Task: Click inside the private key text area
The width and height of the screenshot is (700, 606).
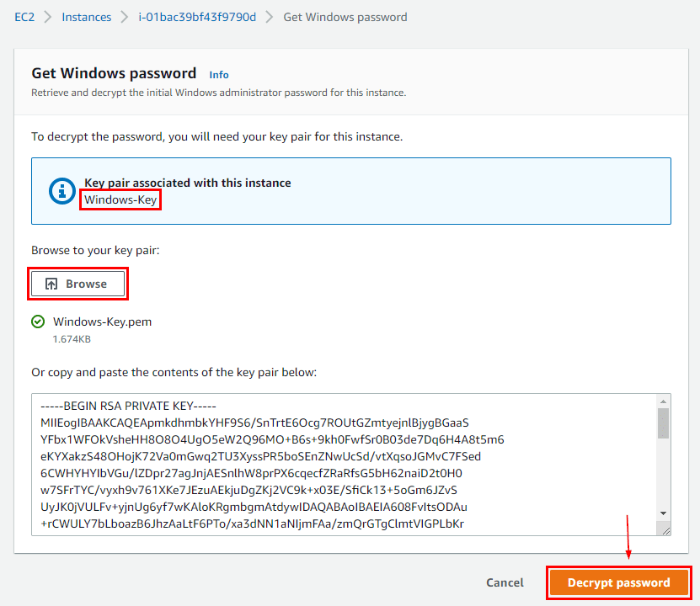Action: coord(337,463)
